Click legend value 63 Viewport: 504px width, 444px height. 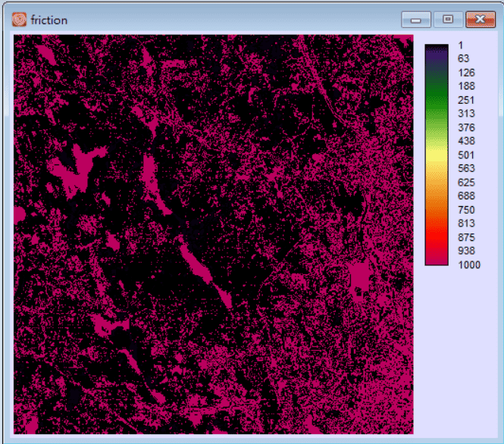(464, 58)
